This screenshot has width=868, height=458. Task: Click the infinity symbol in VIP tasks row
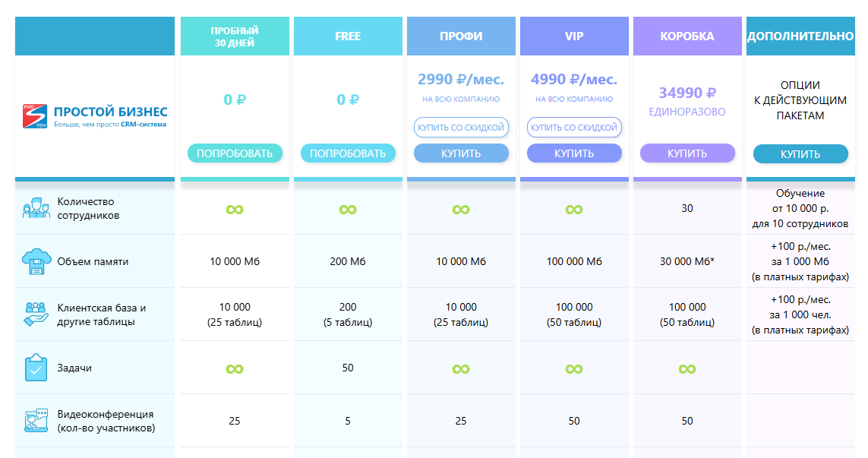pyautogui.click(x=574, y=368)
